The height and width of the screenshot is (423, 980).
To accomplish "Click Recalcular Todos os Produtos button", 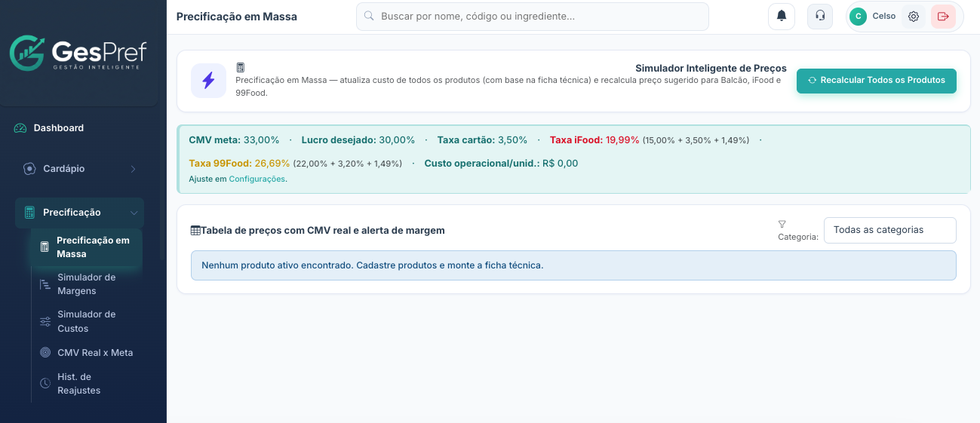I will coord(877,81).
